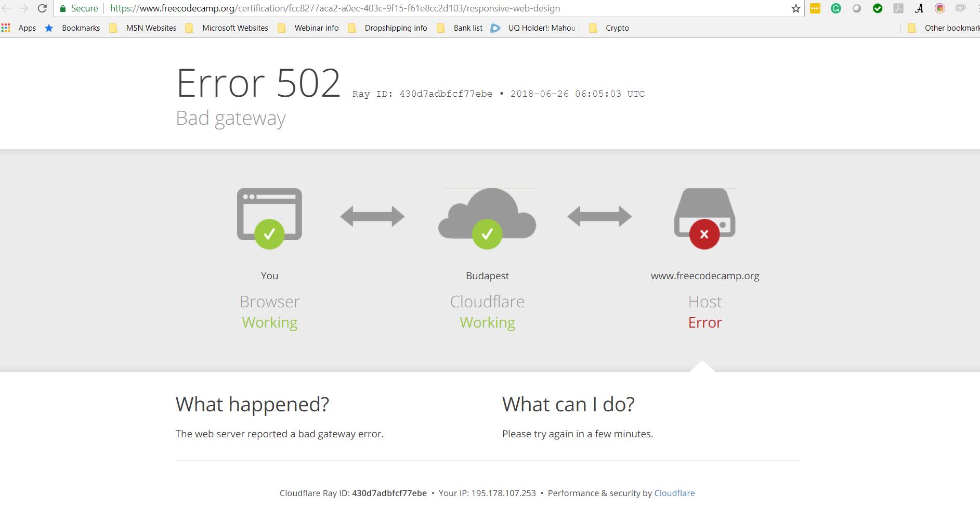Click the gray circle ad-blocker extension
Viewport: 980px width, 507px height.
[857, 8]
